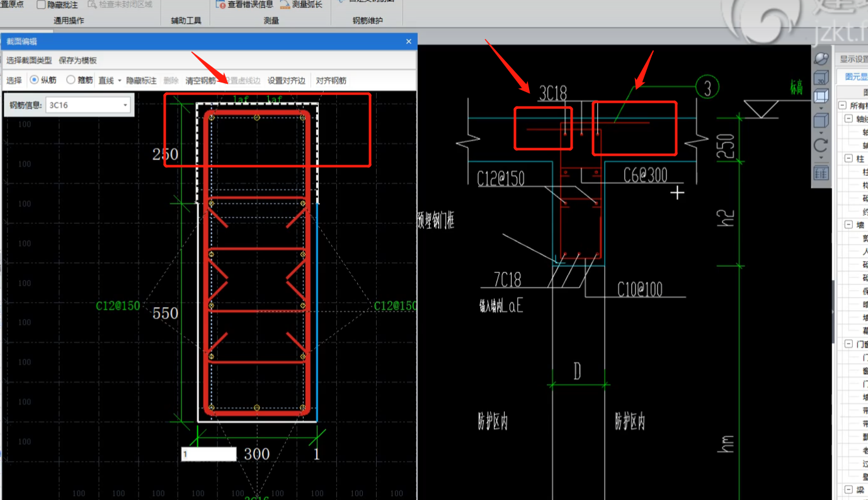Open the 直线 draw mode dropdown arrow
Screen dimensions: 868x500
(120, 81)
